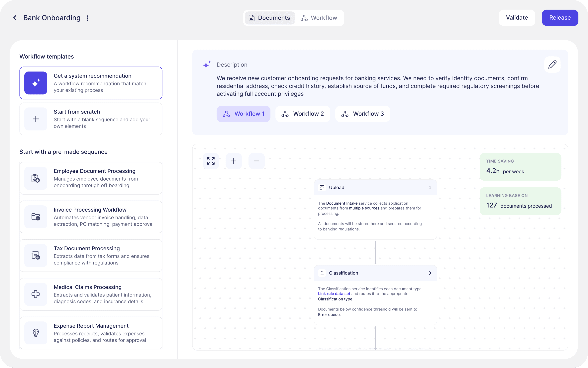Expand the Upload step chevron
588x368 pixels.
[430, 187]
